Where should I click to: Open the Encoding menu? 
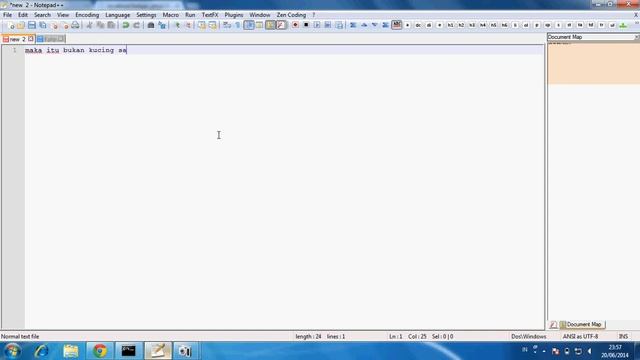pyautogui.click(x=87, y=15)
